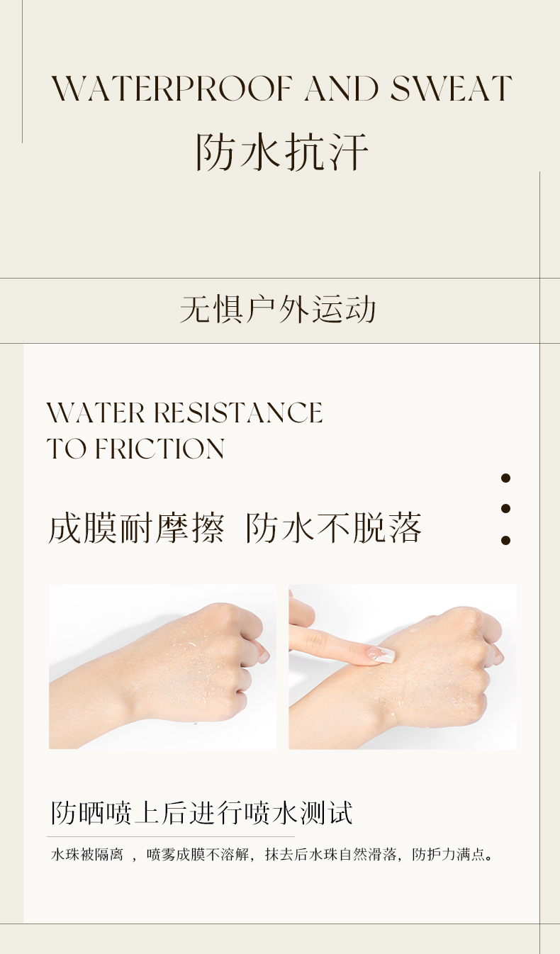560x954 pixels.
Task: Open the right finger-rubbing hand photo
Action: (403, 666)
